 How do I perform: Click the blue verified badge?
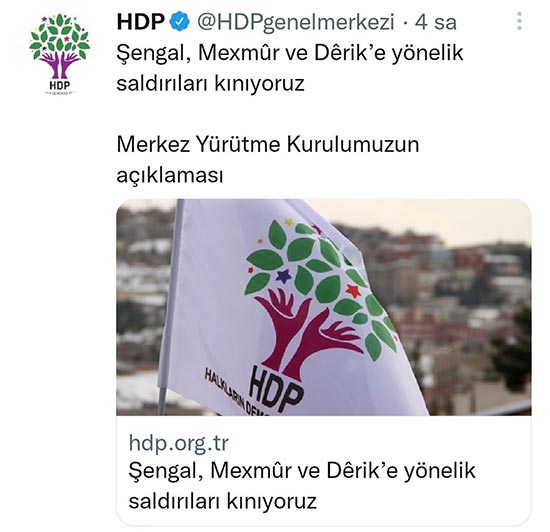pyautogui.click(x=180, y=22)
